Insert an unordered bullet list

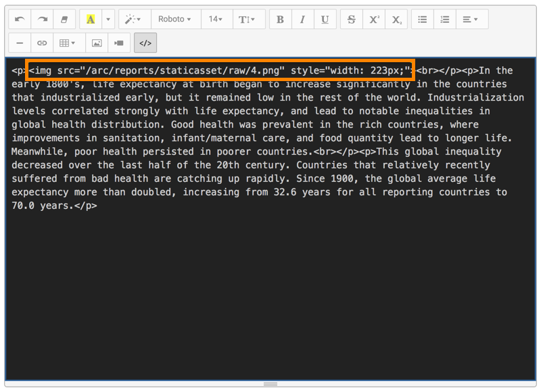point(422,20)
